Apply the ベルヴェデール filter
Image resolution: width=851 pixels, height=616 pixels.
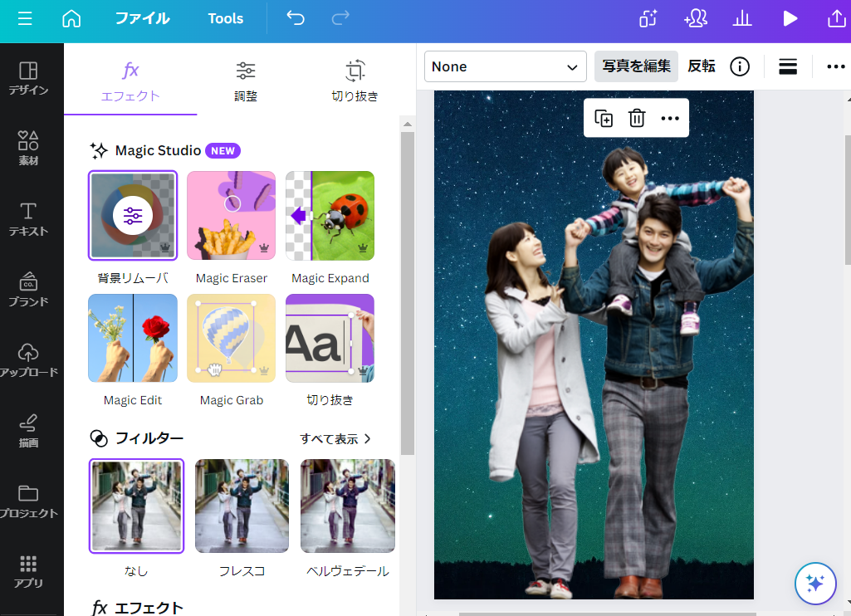[x=348, y=506]
